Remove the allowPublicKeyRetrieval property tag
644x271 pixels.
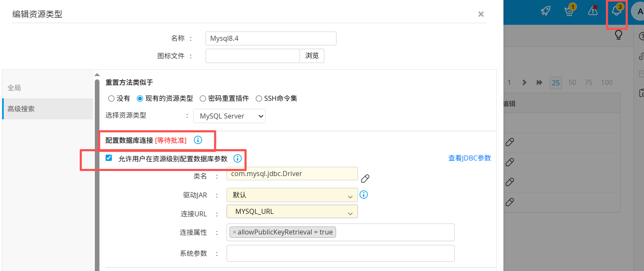[x=235, y=232]
